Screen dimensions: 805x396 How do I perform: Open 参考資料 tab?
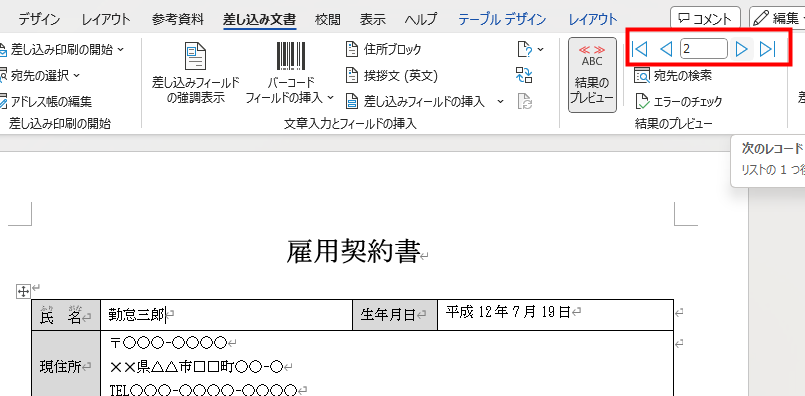(178, 20)
